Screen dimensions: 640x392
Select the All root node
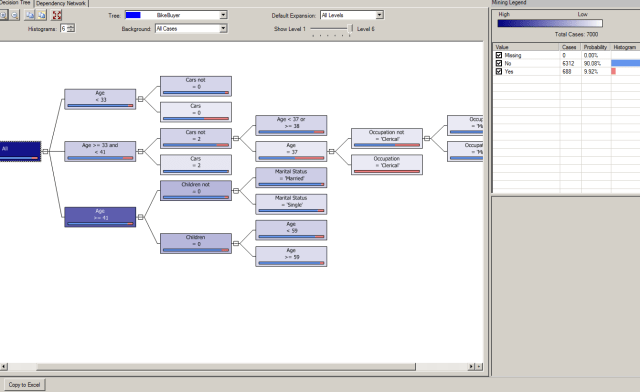coord(20,151)
